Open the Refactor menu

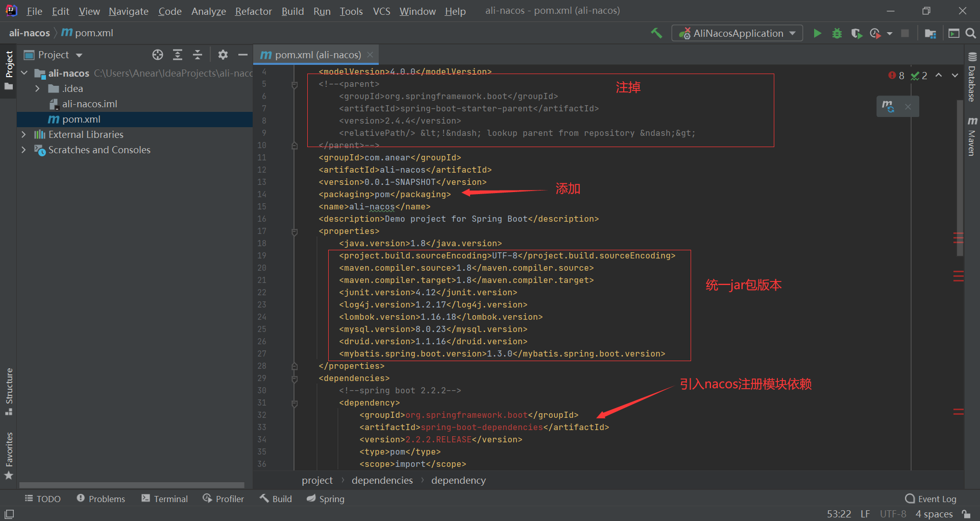pos(253,11)
